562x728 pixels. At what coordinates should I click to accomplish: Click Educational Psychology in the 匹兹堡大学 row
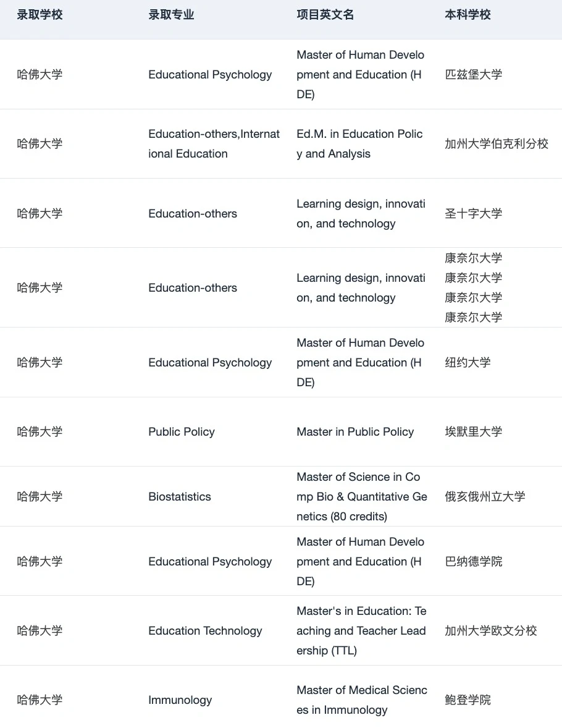[x=210, y=75]
